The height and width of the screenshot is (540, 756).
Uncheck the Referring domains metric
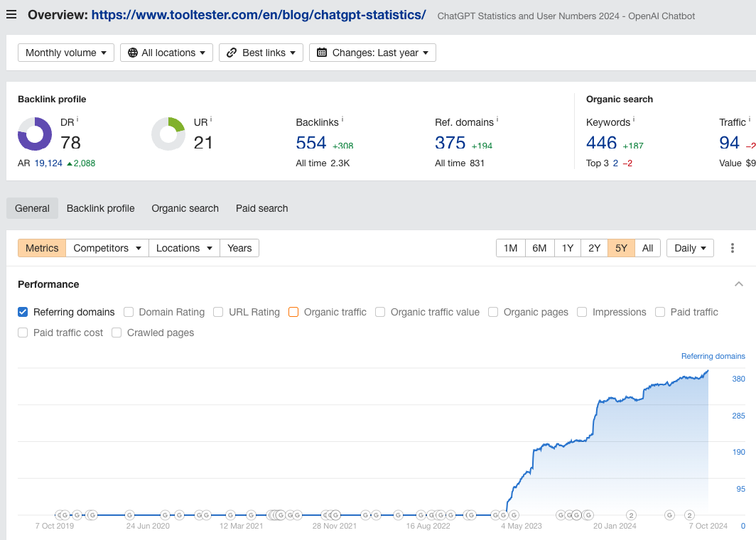[x=22, y=312]
